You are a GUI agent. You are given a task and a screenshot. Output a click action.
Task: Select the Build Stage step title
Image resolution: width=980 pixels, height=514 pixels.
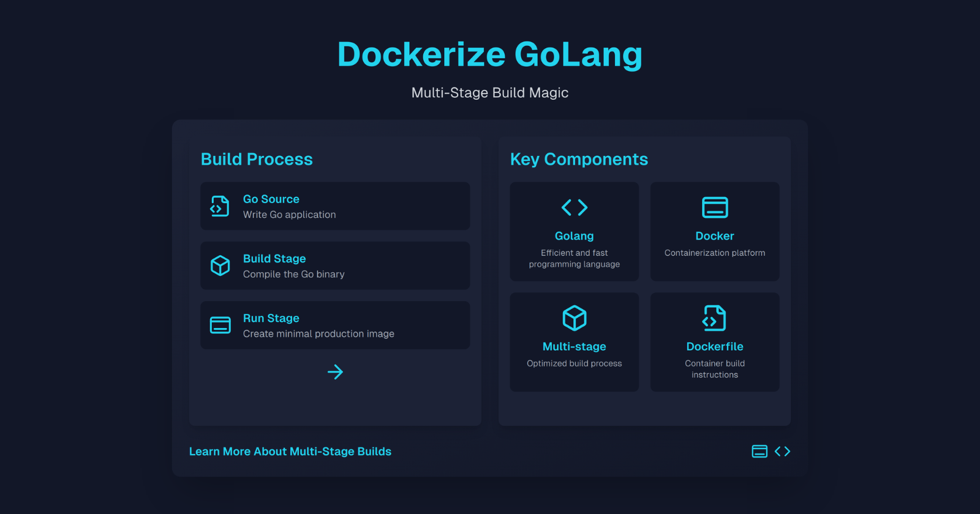point(274,259)
